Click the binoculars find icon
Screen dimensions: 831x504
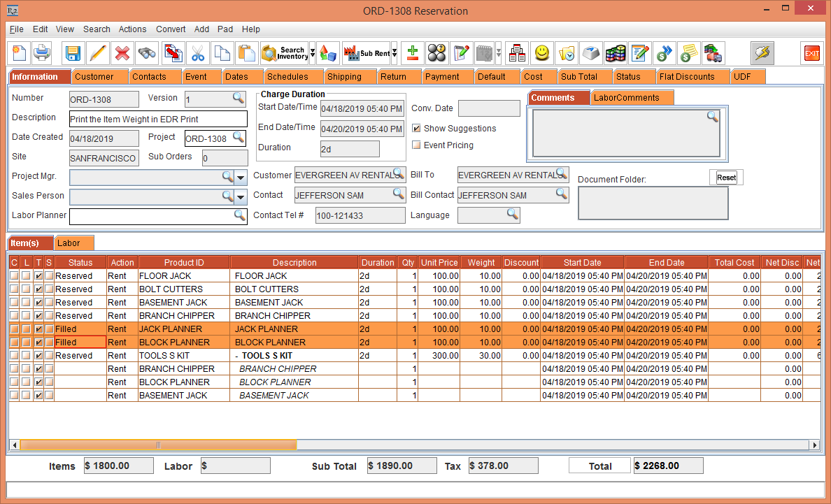point(147,53)
